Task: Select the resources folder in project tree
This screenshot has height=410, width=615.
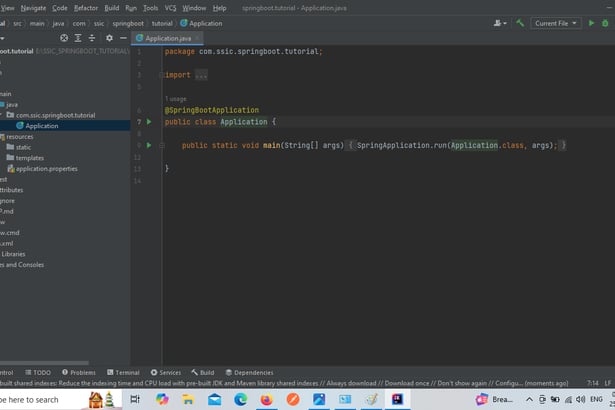Action: (x=20, y=137)
